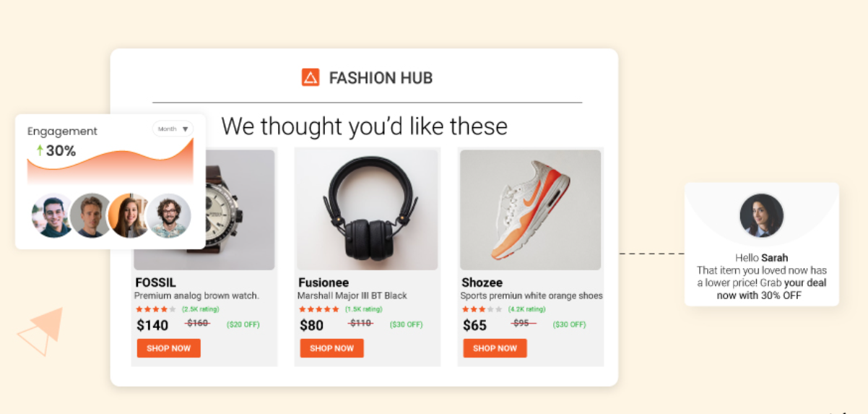Click the paper plane icon
This screenshot has height=414, width=868.
point(42,332)
